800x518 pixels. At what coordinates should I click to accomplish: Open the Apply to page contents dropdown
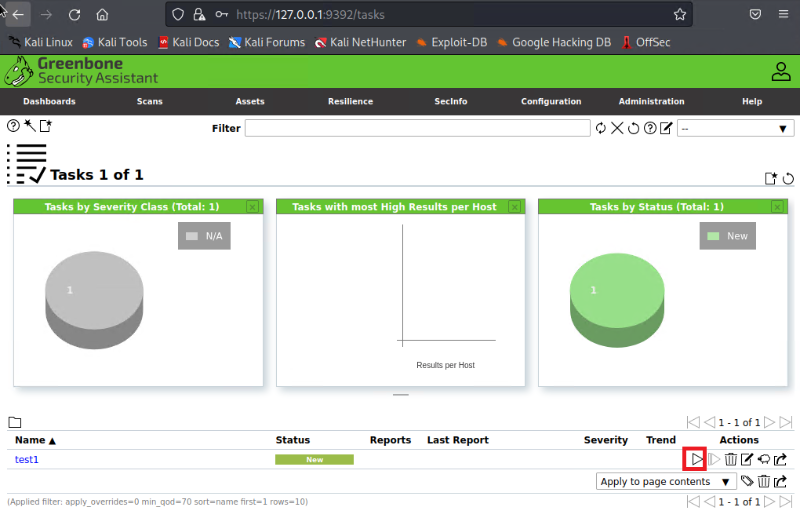665,481
